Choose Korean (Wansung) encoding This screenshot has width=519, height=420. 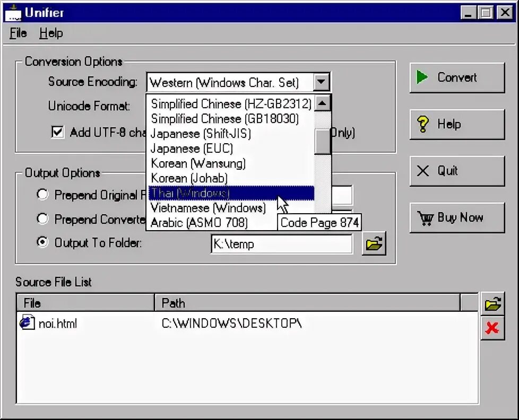(x=231, y=163)
